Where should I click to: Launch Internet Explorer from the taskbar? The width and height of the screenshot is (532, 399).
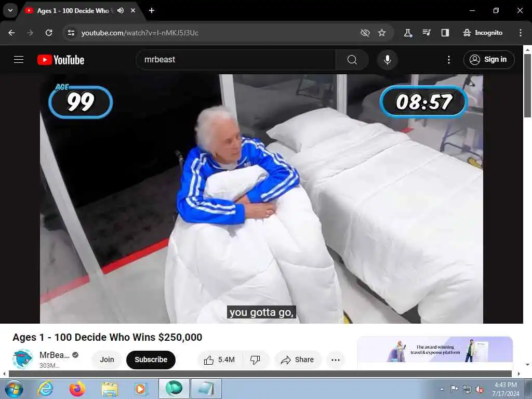(x=46, y=389)
